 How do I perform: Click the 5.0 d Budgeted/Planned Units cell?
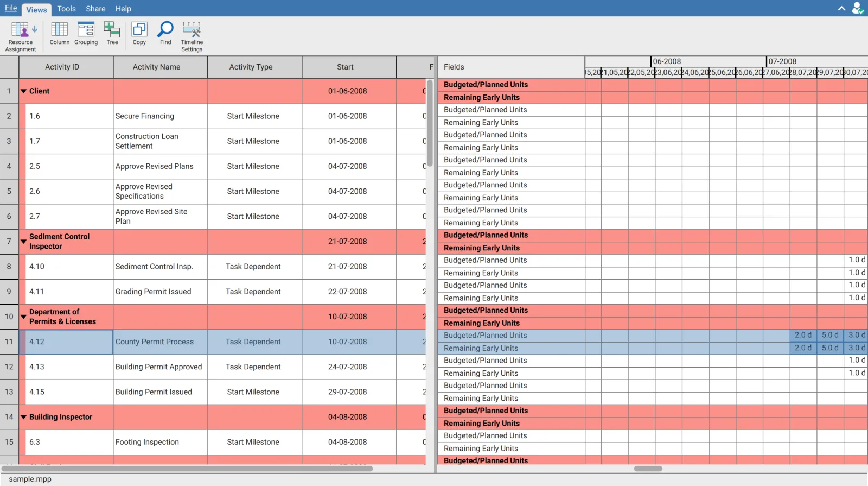[x=830, y=336]
